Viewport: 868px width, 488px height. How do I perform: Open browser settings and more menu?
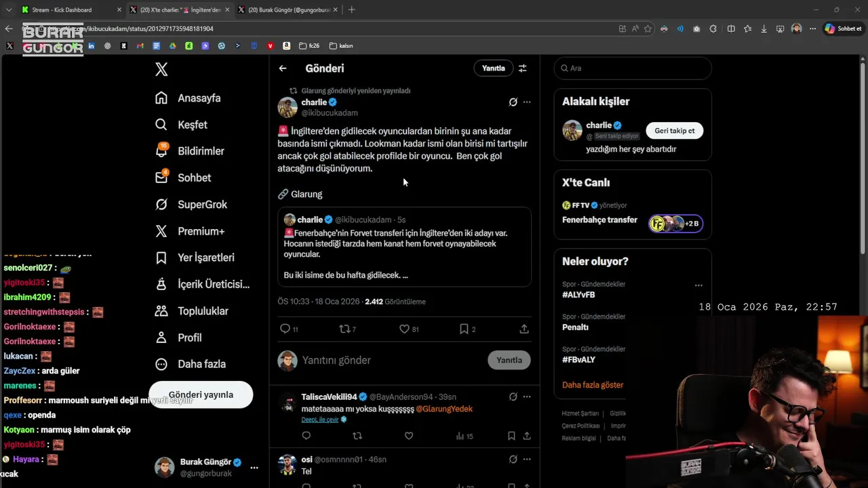(x=812, y=28)
